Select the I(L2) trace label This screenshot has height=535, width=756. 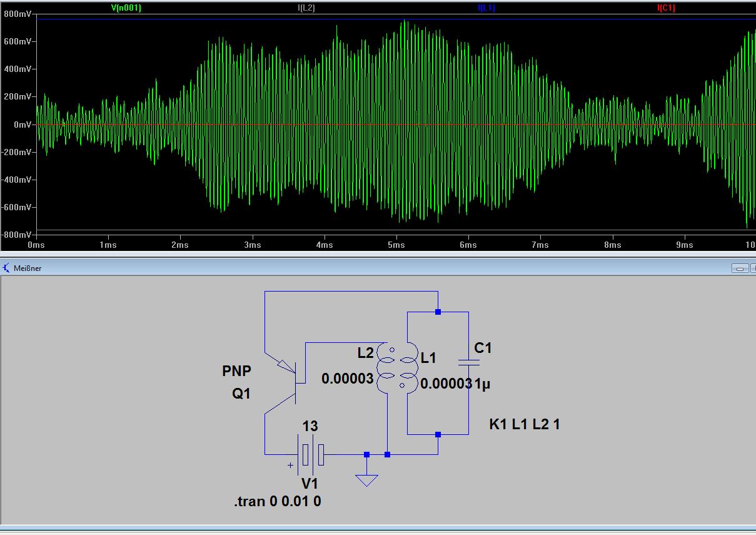pos(306,8)
